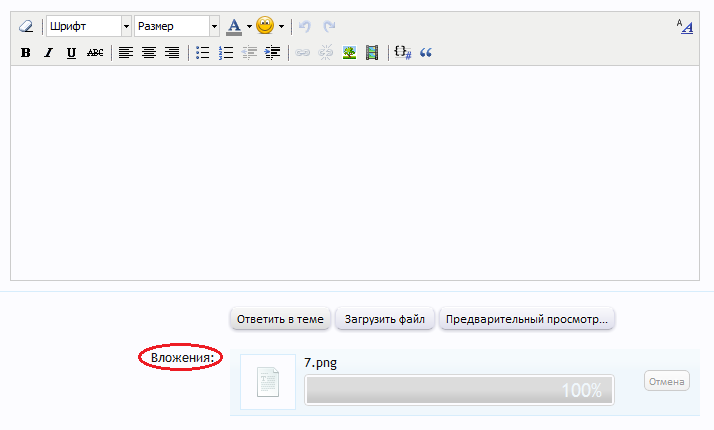Click the Ответить в теме button
The width and height of the screenshot is (714, 430).
(x=280, y=319)
